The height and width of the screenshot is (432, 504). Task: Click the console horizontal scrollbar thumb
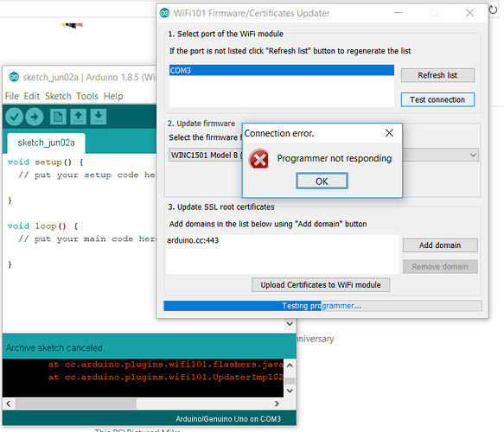[76, 403]
